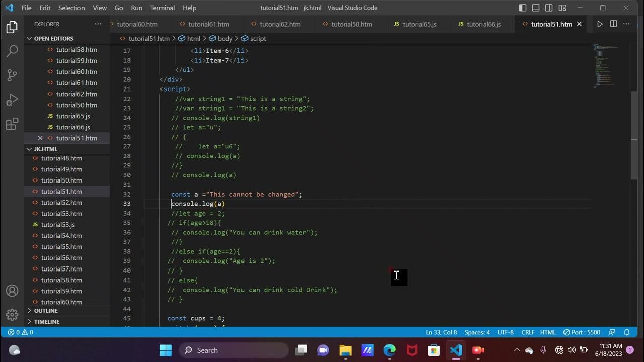The image size is (644, 362).
Task: Open Microsoft Edge from the taskbar
Action: pos(389,350)
